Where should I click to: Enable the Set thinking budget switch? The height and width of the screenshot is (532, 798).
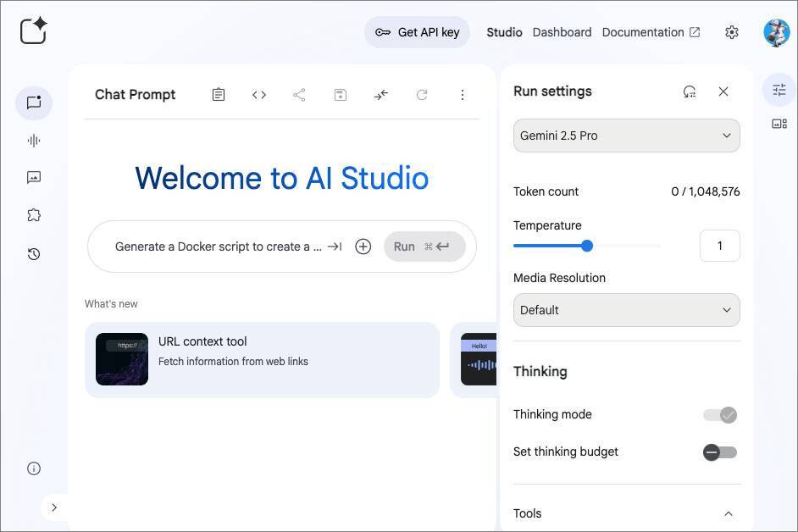(720, 452)
